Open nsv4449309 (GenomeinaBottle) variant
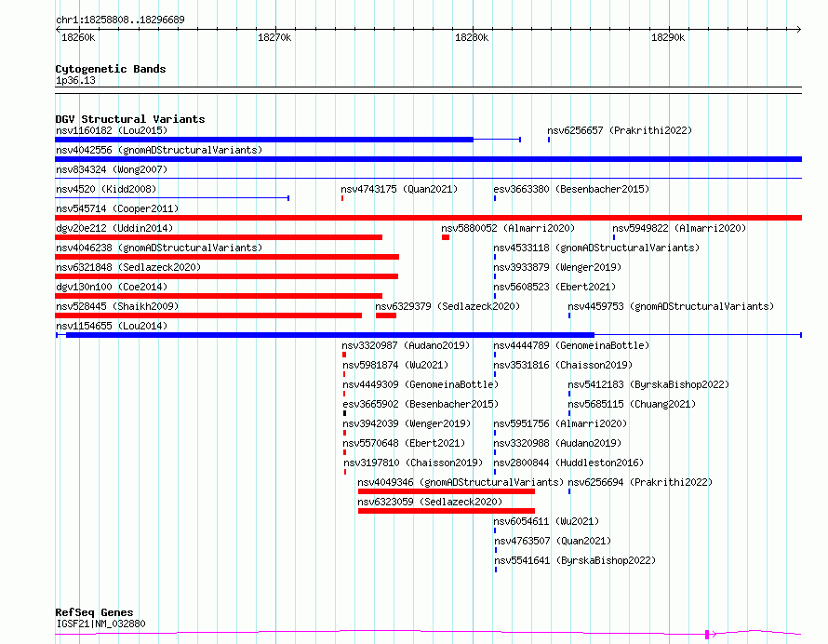828x644 pixels. click(421, 384)
